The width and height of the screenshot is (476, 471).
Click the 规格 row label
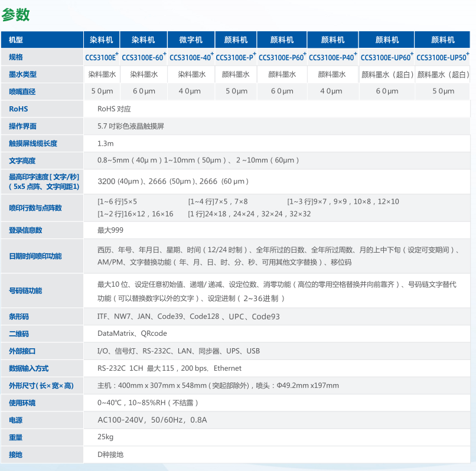(16, 57)
